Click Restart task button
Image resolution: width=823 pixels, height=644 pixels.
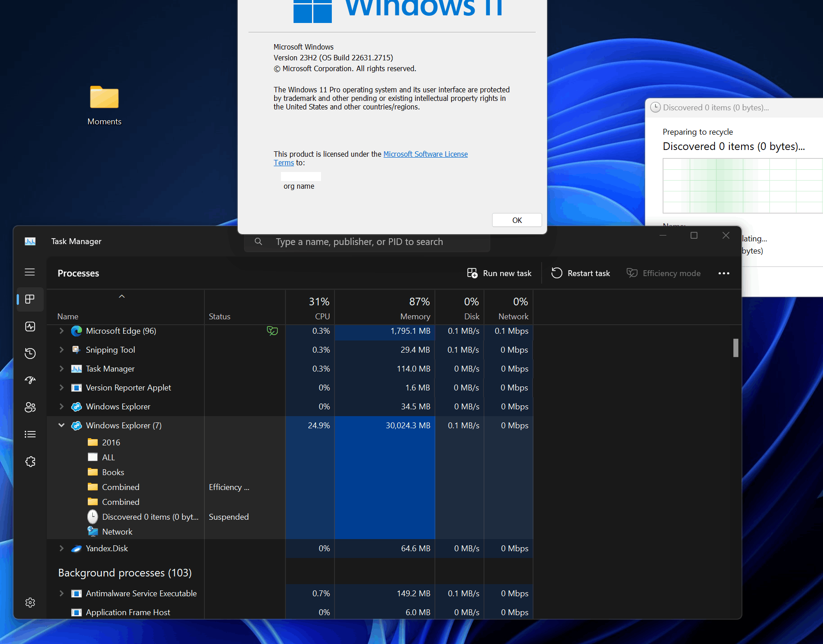pyautogui.click(x=581, y=273)
